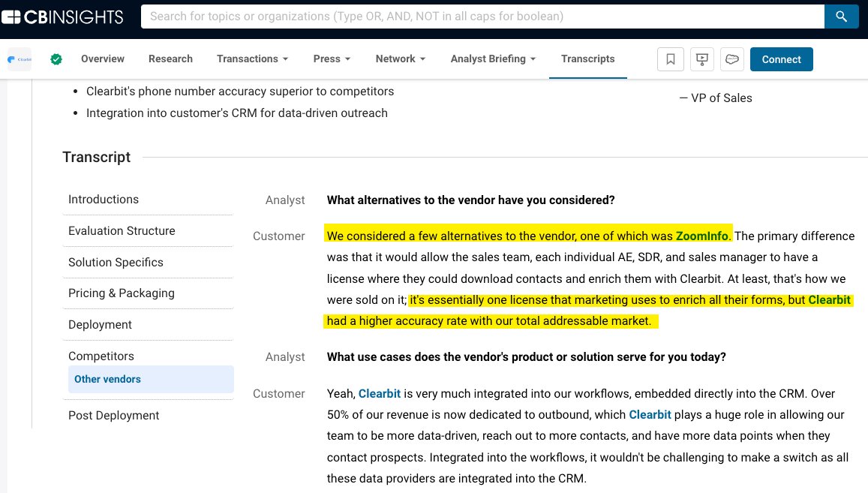This screenshot has width=868, height=493.
Task: Click the question about vendor use cases
Action: click(x=526, y=357)
